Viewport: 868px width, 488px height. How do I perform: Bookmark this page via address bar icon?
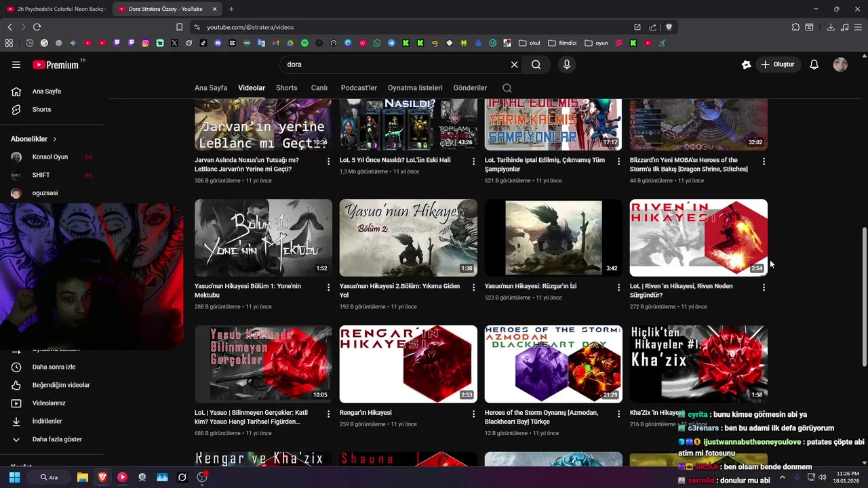179,27
